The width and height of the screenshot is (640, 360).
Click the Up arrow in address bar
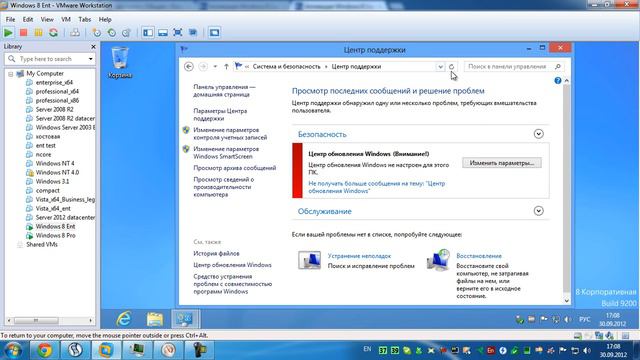coord(226,67)
